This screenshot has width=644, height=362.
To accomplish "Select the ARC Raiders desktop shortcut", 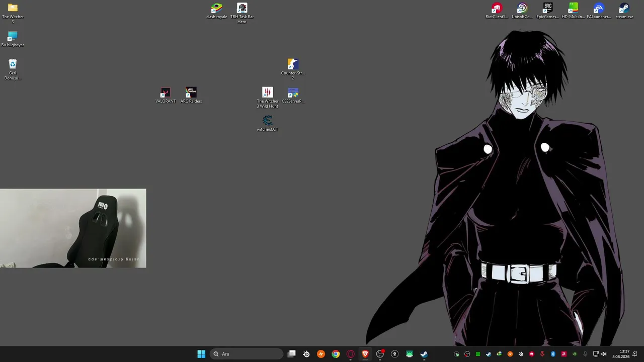I will coord(191,96).
